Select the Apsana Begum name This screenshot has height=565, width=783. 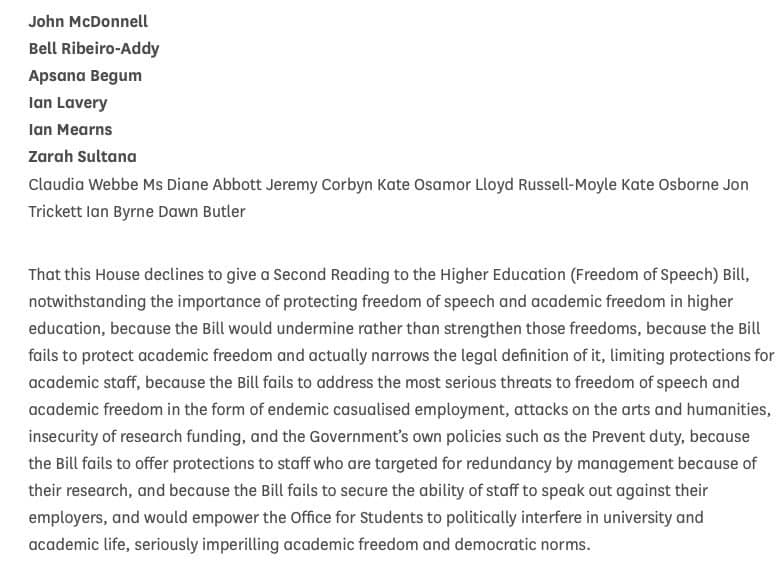pos(85,75)
